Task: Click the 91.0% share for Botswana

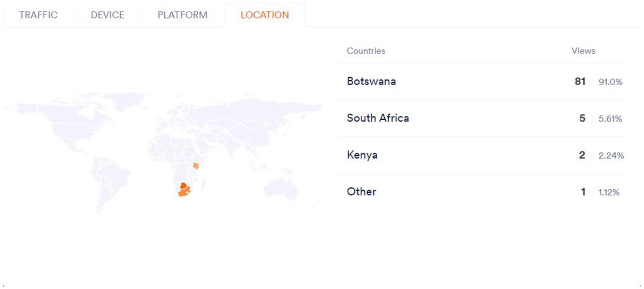Action: point(610,82)
